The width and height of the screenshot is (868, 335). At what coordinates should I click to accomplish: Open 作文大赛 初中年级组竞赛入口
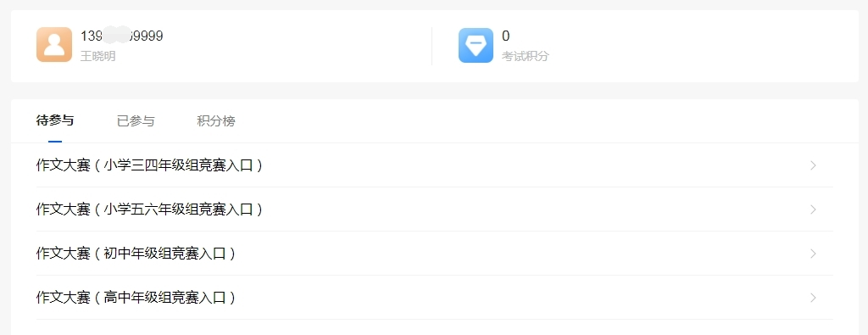[x=136, y=254]
